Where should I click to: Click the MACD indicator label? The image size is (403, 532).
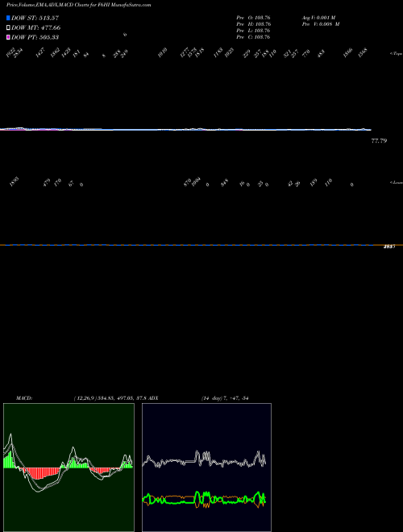[24, 398]
